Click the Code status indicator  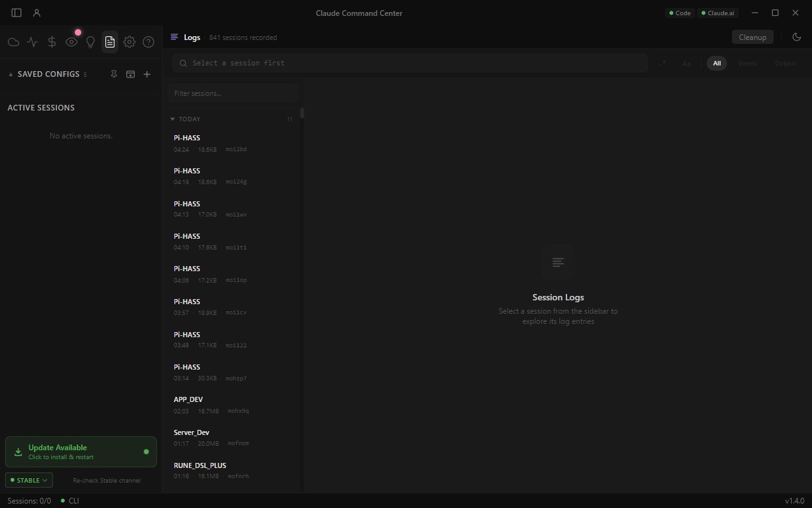679,13
